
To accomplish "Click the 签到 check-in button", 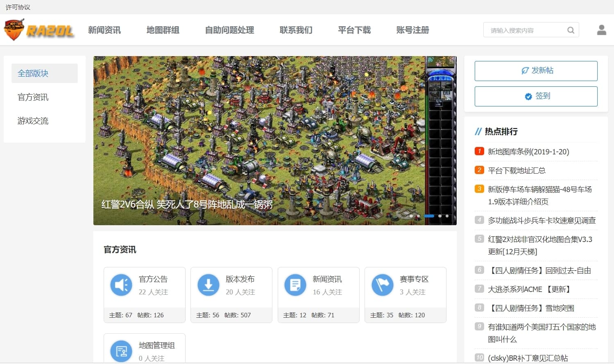I will tap(536, 96).
